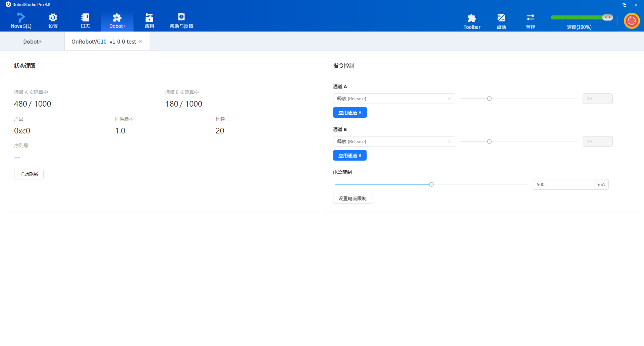Adjust the 通道 B vacuum slider handle
Image resolution: width=644 pixels, height=346 pixels.
pyautogui.click(x=489, y=141)
